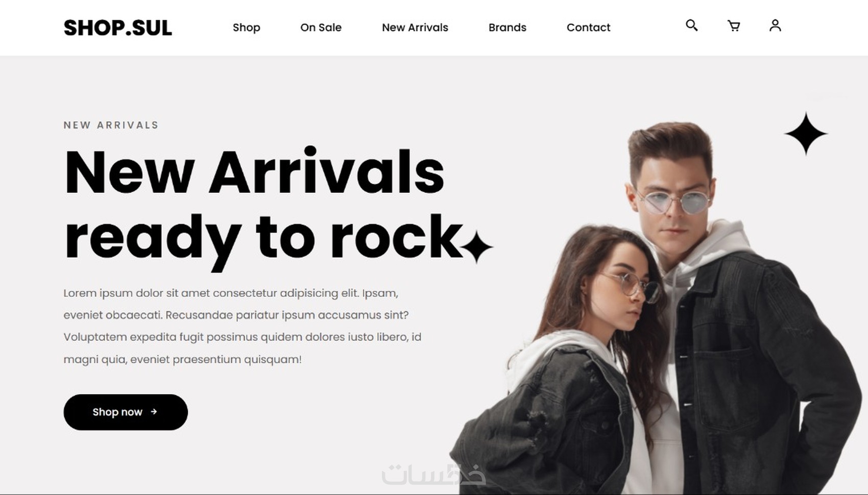Click the arrow inside Shop now button
The image size is (868, 495).
(x=154, y=412)
